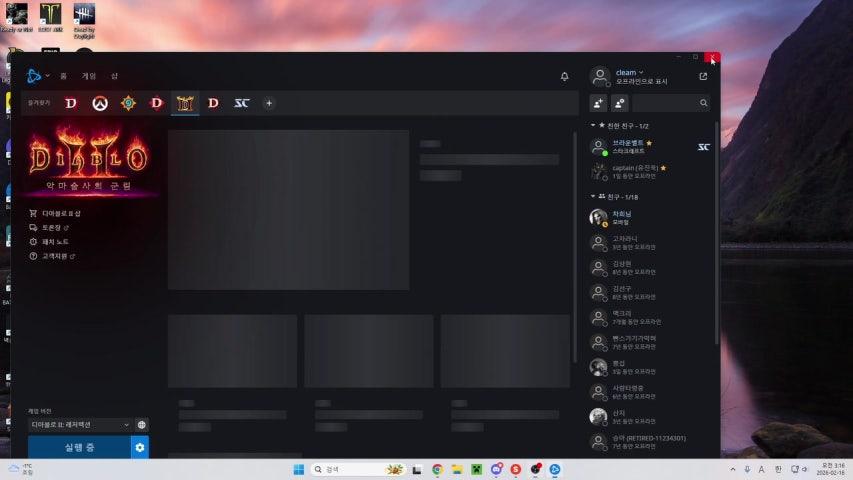The height and width of the screenshot is (480, 853).
Task: Open Task View on the taskbar
Action: coord(417,469)
